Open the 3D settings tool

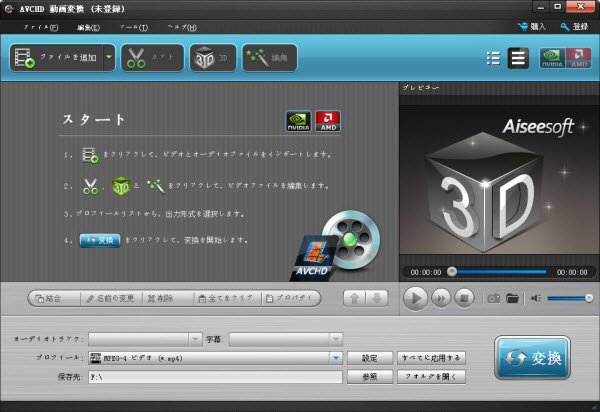tap(213, 58)
